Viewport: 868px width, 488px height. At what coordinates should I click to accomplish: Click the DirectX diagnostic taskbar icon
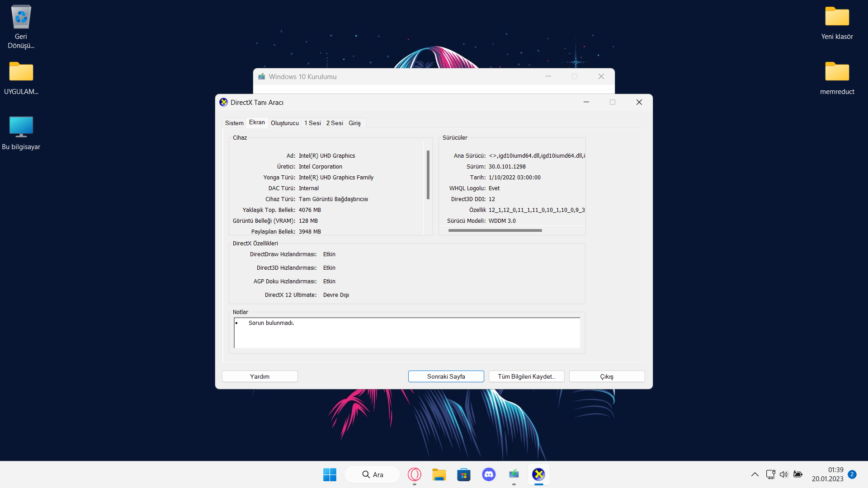pyautogui.click(x=538, y=474)
